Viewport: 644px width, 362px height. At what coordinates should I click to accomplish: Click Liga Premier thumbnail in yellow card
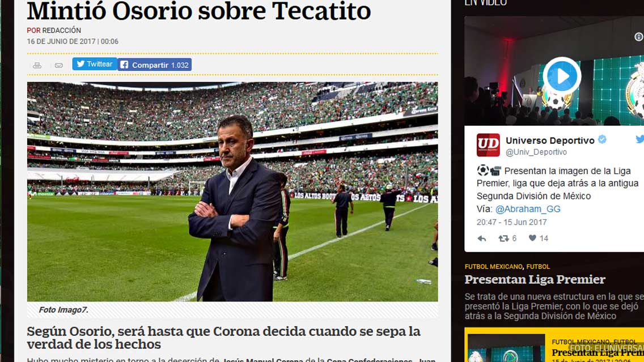coord(506,348)
